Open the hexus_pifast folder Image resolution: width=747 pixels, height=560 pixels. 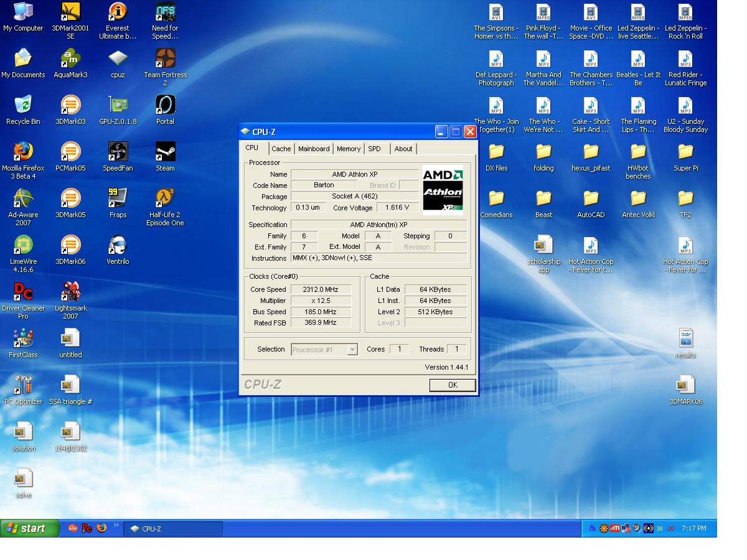pos(591,157)
